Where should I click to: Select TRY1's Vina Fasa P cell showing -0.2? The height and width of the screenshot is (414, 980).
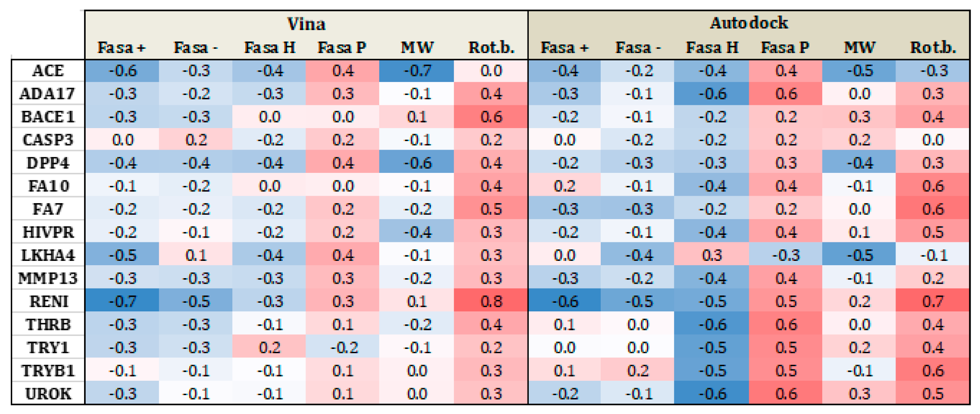point(343,347)
